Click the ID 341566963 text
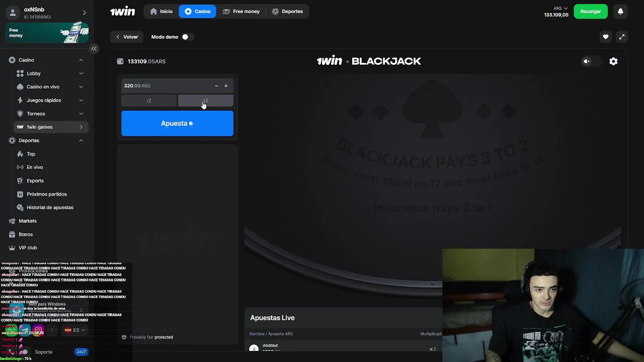 (37, 17)
